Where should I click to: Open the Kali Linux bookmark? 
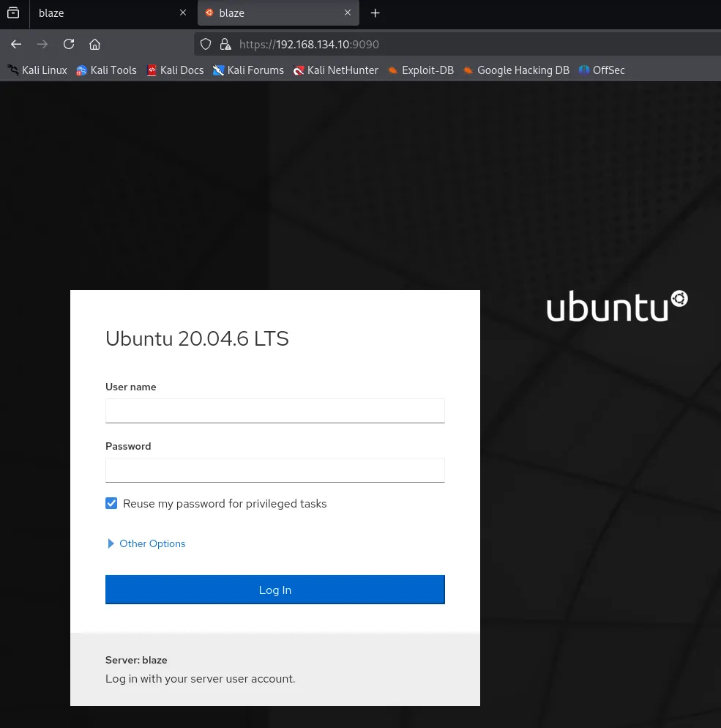click(x=37, y=70)
